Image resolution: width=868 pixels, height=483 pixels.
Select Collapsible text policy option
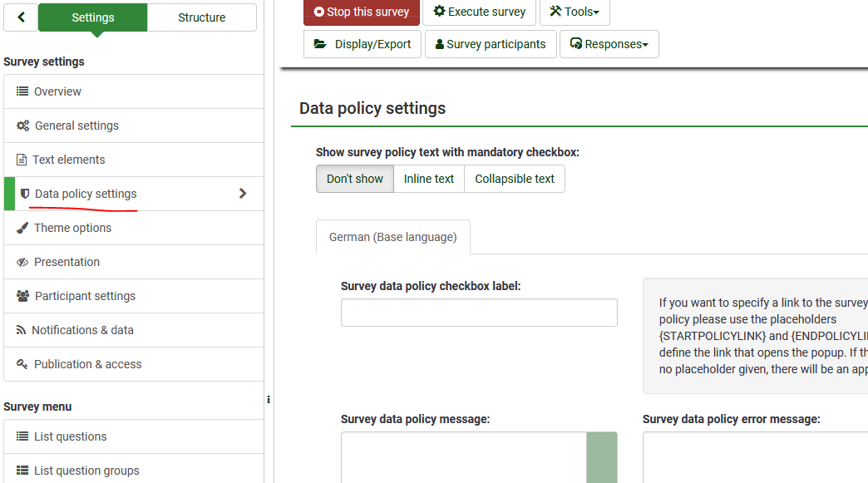515,179
